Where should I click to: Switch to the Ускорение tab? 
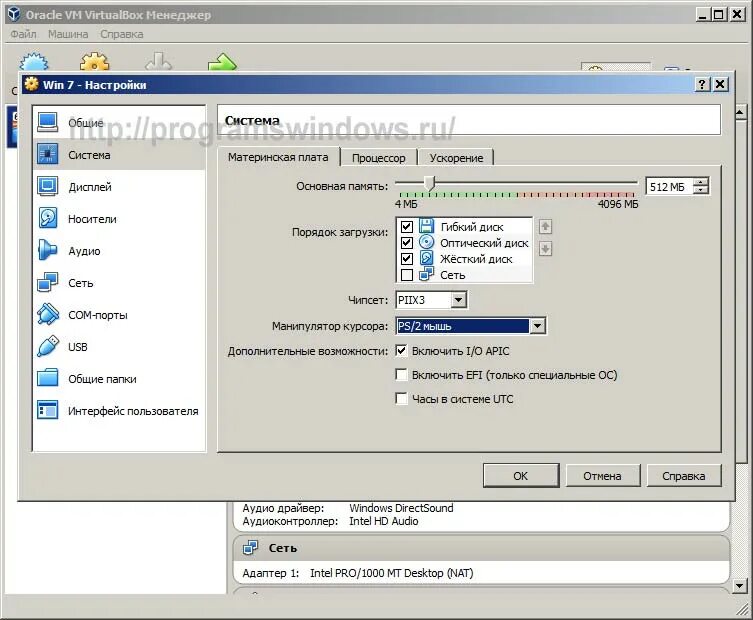(456, 158)
